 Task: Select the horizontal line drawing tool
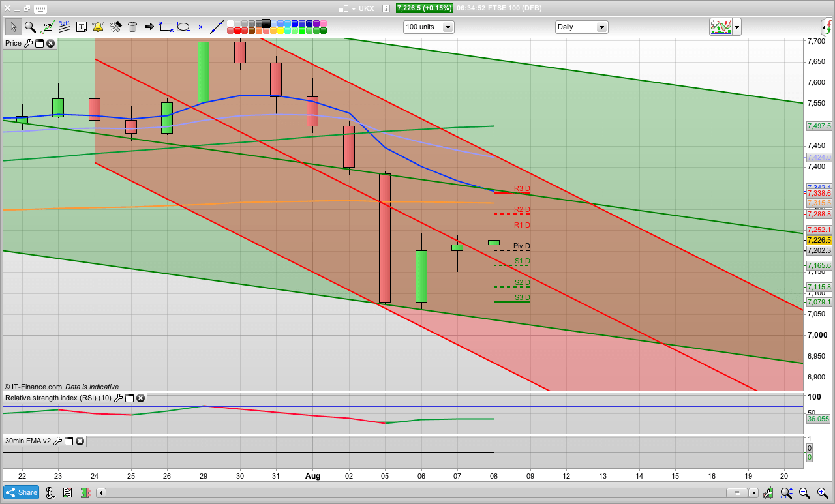click(200, 27)
